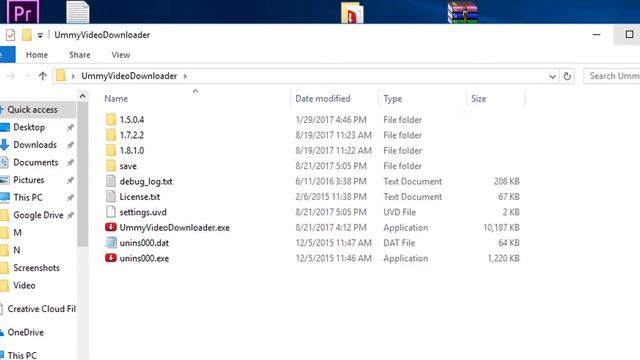Go up one folder level
Image resolution: width=640 pixels, height=360 pixels.
point(42,76)
